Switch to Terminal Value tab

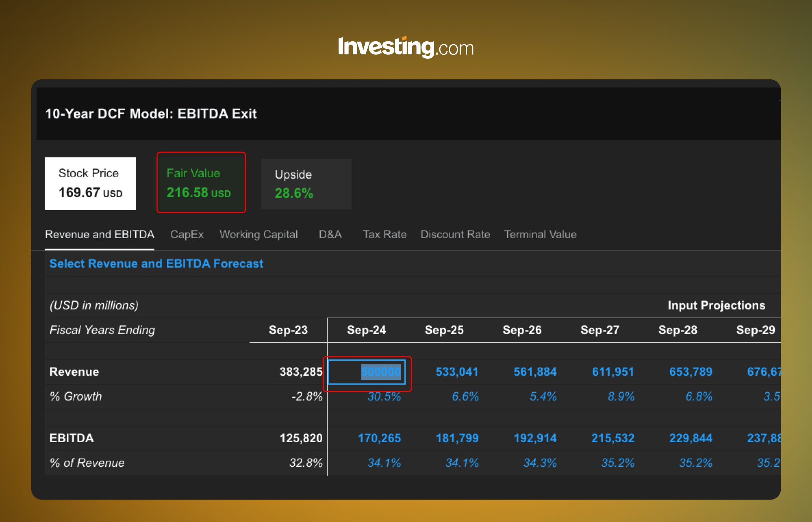tap(540, 234)
